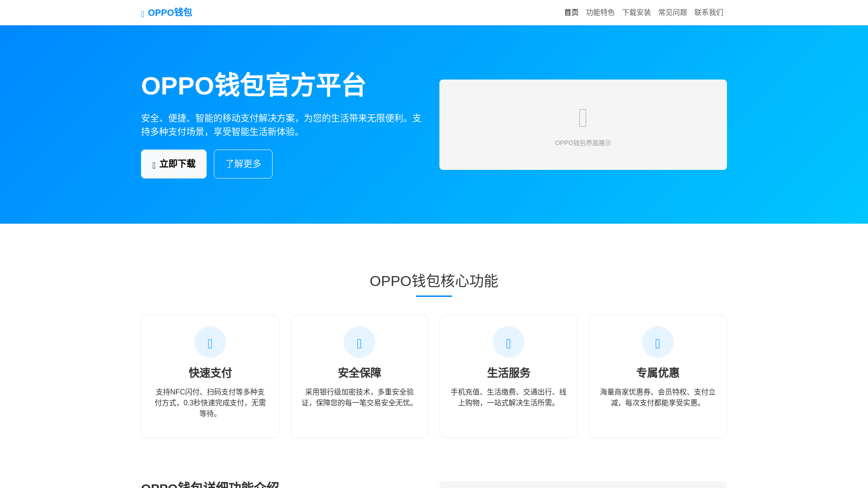Select the 快速支付 card title
868x488 pixels.
pyautogui.click(x=210, y=373)
